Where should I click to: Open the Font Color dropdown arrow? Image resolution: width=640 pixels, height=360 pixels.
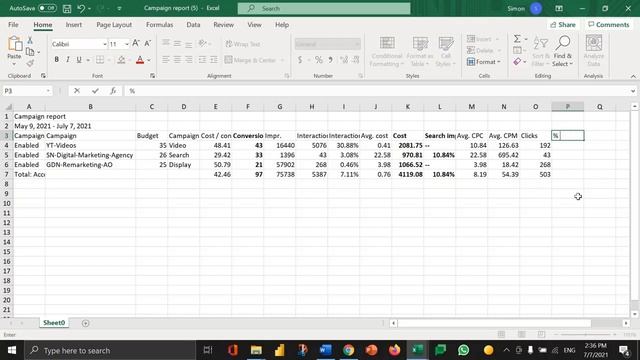pyautogui.click(x=149, y=60)
